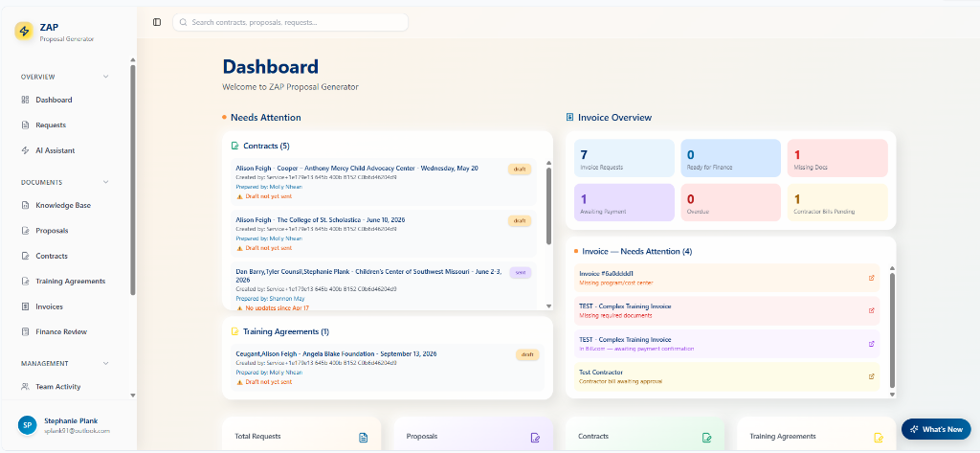The image size is (980, 453).
Task: Click "Invoice — Needs Attention (4)" heading
Action: (636, 251)
